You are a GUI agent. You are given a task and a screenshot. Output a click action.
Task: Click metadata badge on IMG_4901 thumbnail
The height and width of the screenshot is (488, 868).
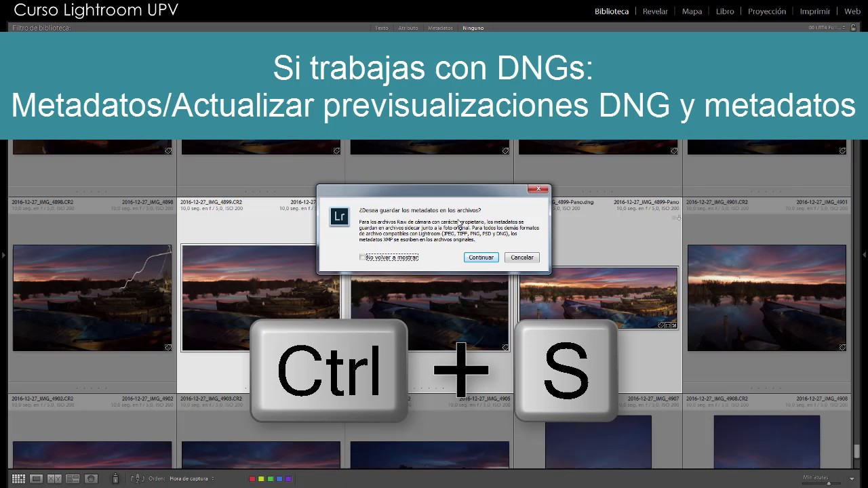pyautogui.click(x=842, y=347)
